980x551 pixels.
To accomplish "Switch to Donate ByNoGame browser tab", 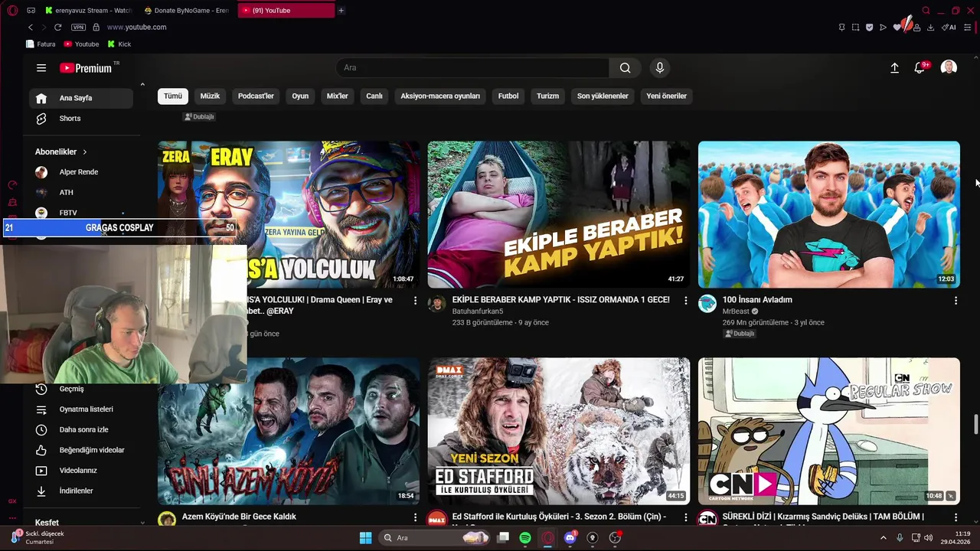I will click(186, 11).
